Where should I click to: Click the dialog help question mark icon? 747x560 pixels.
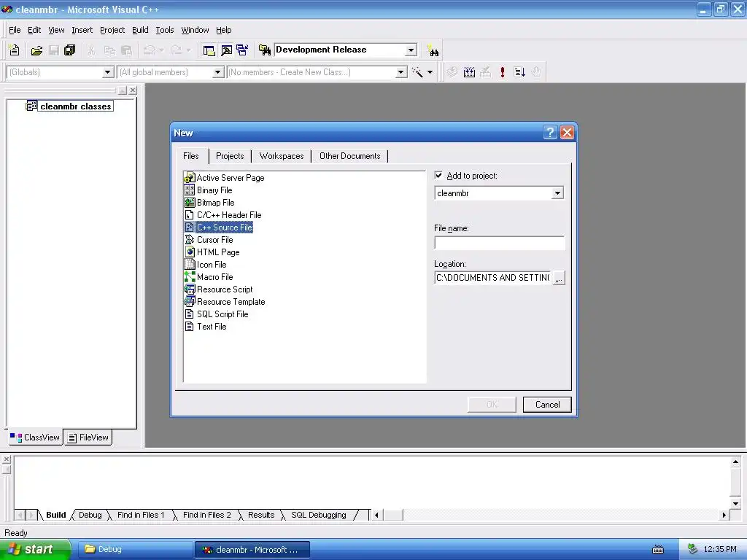click(550, 133)
